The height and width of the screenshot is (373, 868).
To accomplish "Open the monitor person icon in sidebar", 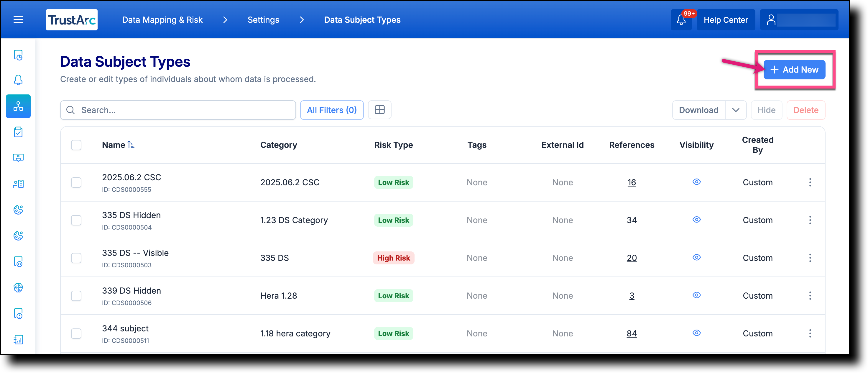I will (x=18, y=158).
